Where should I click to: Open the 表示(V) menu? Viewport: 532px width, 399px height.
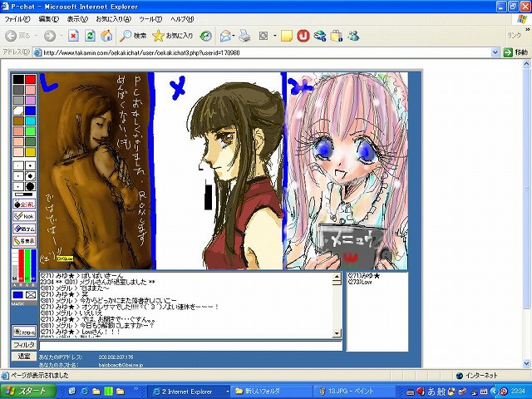[77, 19]
